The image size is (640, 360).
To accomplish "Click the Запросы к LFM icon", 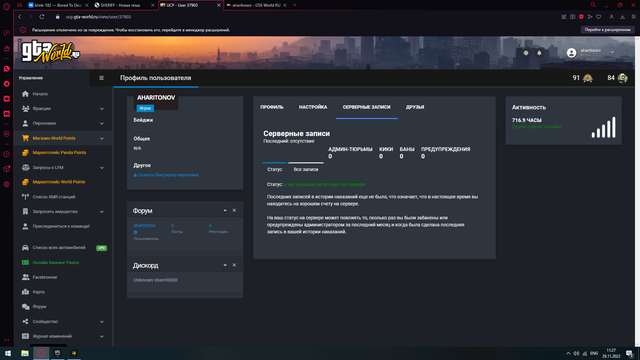I will click(x=25, y=167).
